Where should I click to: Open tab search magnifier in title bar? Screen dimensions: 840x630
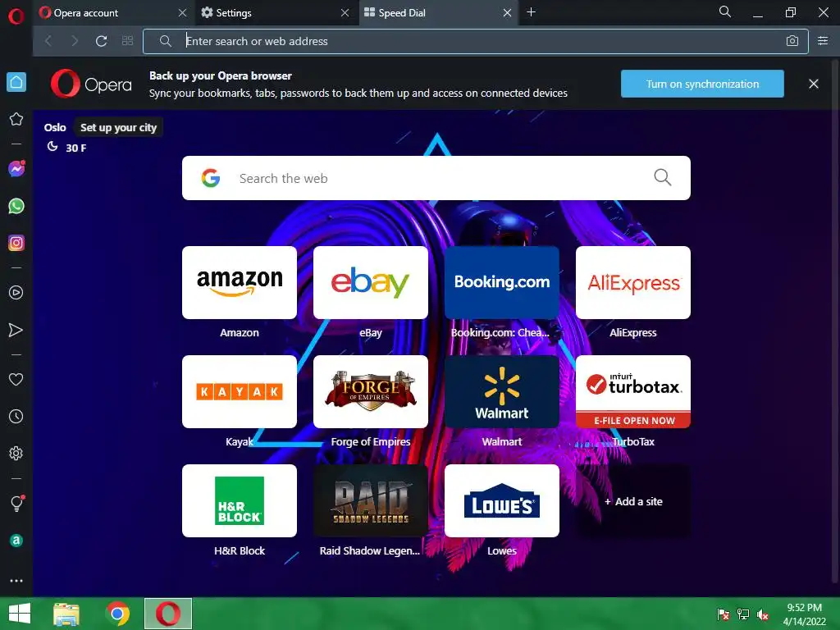(725, 11)
